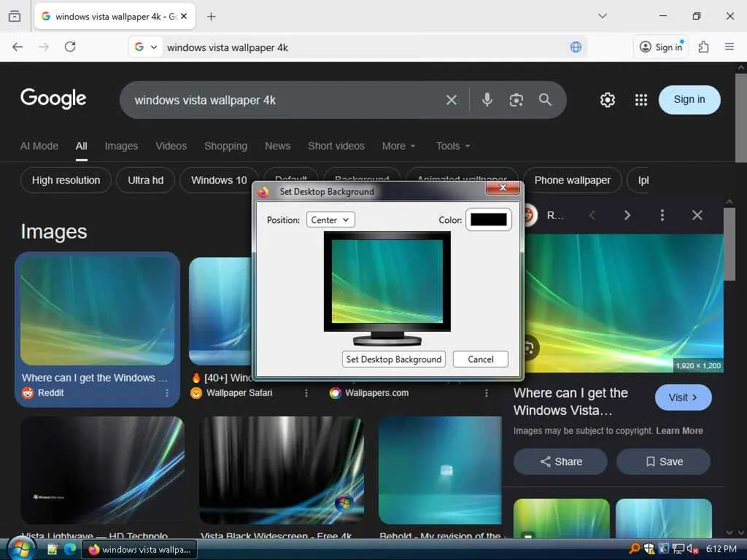Share the previewed image
The image size is (747, 560).
click(x=561, y=462)
